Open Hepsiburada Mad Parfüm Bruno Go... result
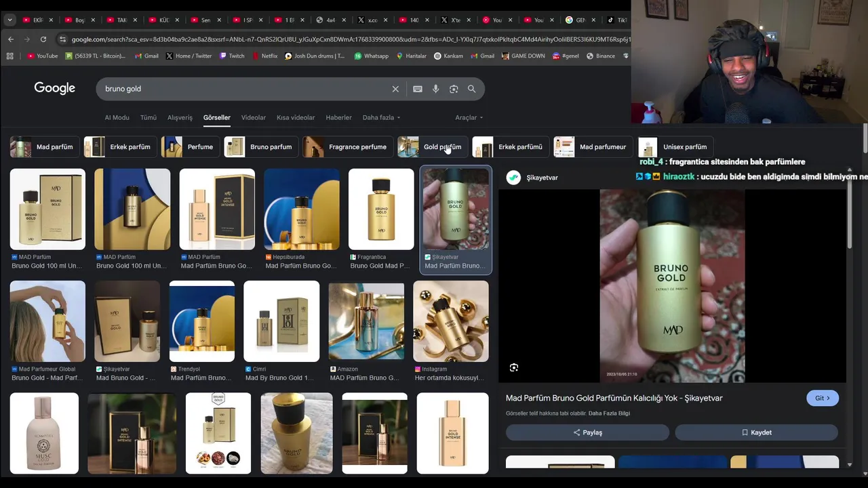The image size is (868, 488). click(x=302, y=220)
